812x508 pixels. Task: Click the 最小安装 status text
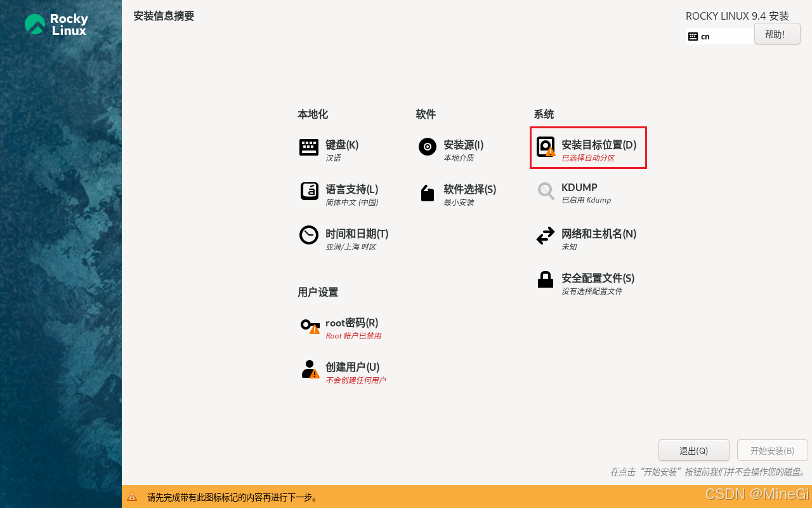[459, 203]
